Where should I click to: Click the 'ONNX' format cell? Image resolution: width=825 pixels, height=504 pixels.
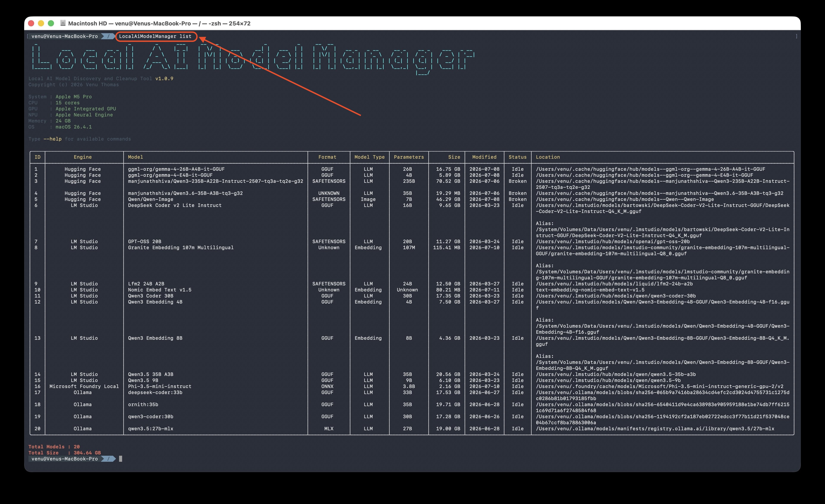tap(327, 386)
